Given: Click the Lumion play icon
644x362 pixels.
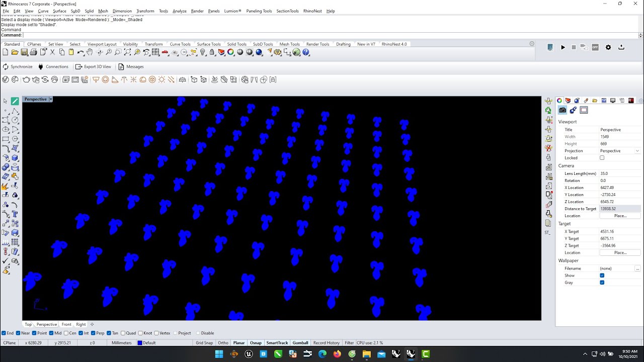Looking at the screenshot, I should pos(563,47).
